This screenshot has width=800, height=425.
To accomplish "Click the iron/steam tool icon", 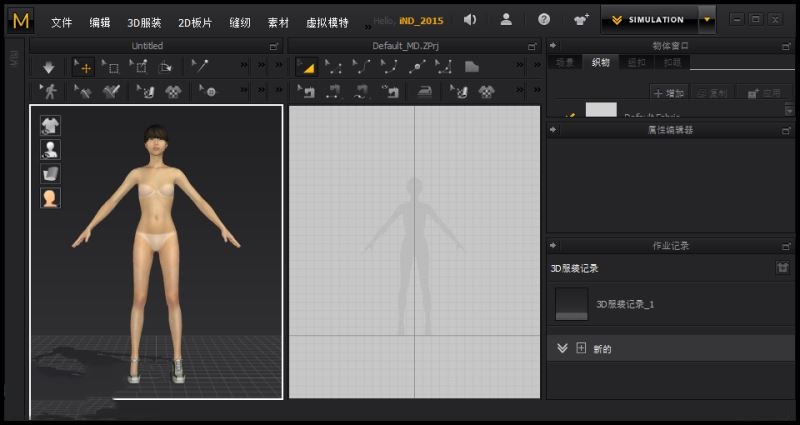I will click(x=423, y=92).
